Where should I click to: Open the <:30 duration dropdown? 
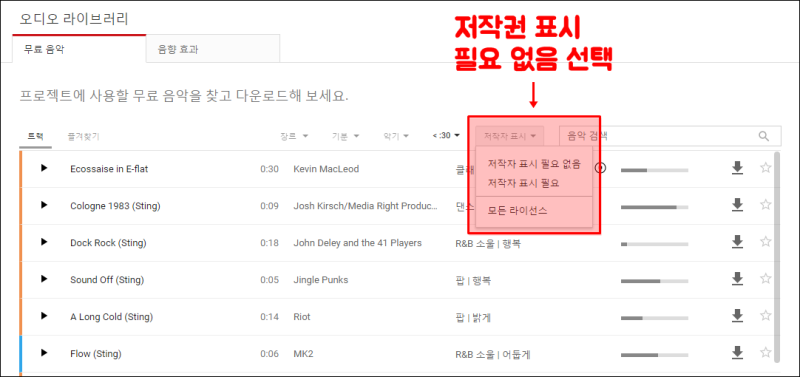446,135
